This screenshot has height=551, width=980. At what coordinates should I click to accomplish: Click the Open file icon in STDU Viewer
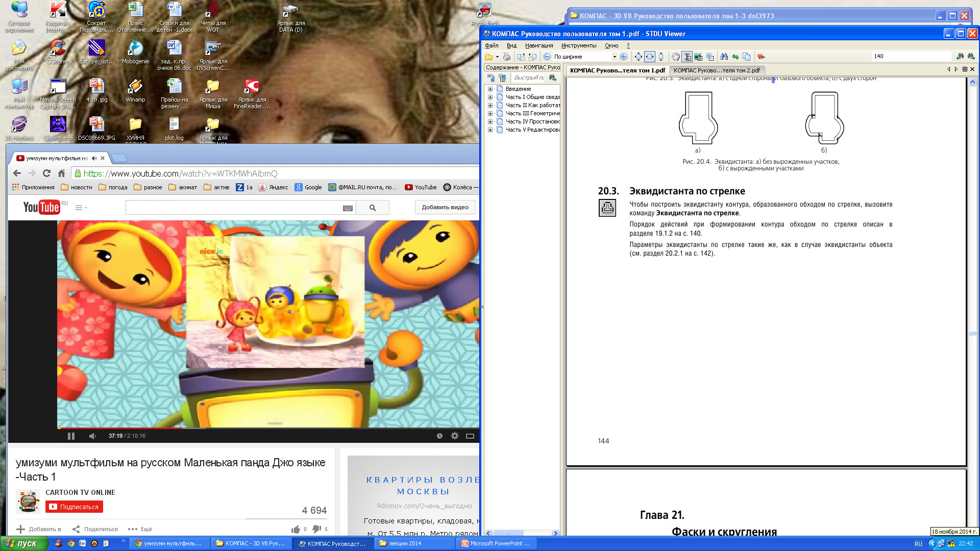[x=489, y=57]
